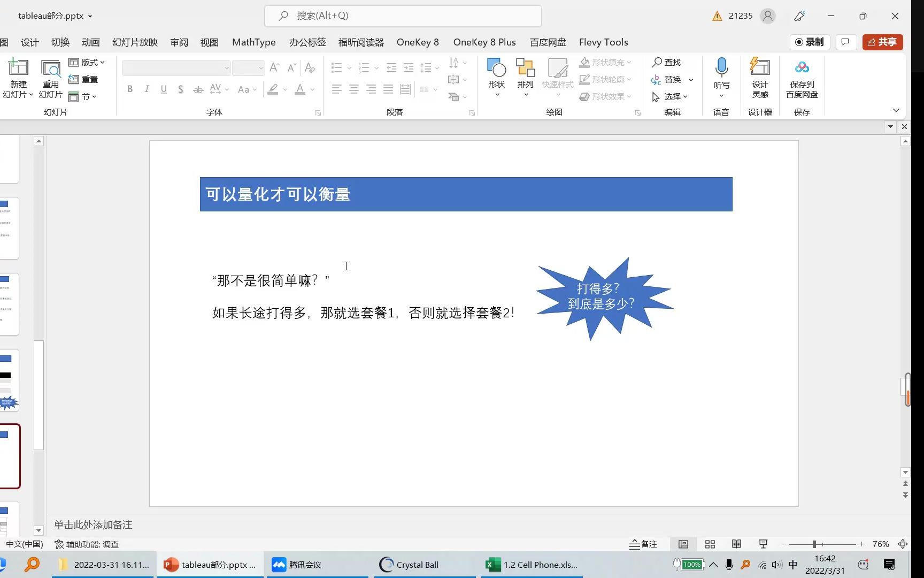Toggle strikethrough formatting

[198, 89]
